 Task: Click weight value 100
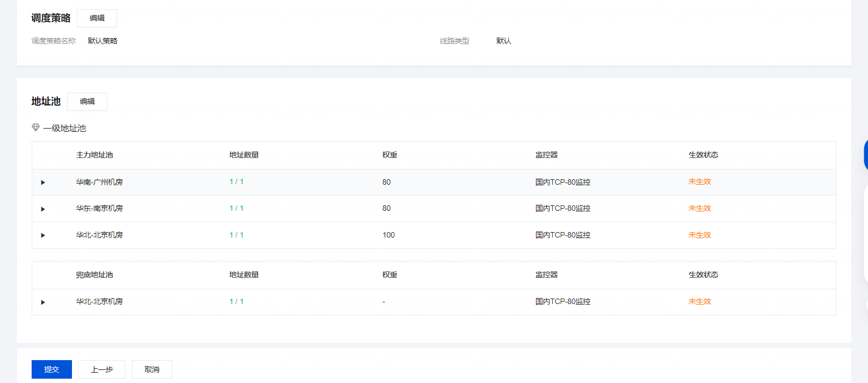tap(389, 235)
